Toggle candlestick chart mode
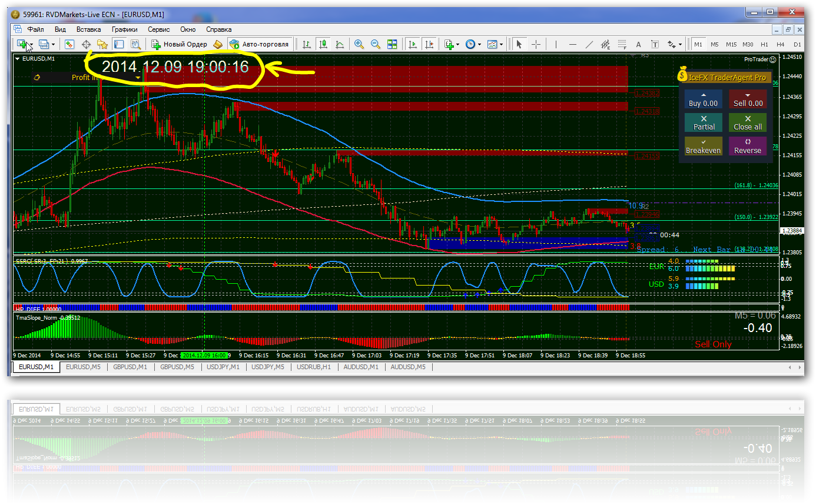Viewport: 816px width, 504px height. (x=323, y=44)
